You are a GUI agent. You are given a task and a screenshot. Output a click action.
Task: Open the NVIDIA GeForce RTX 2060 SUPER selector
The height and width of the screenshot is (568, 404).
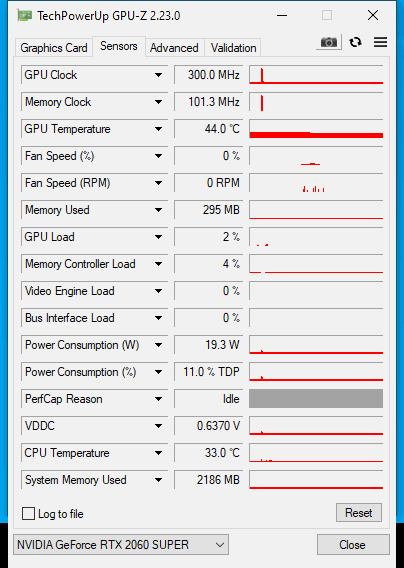tap(121, 544)
